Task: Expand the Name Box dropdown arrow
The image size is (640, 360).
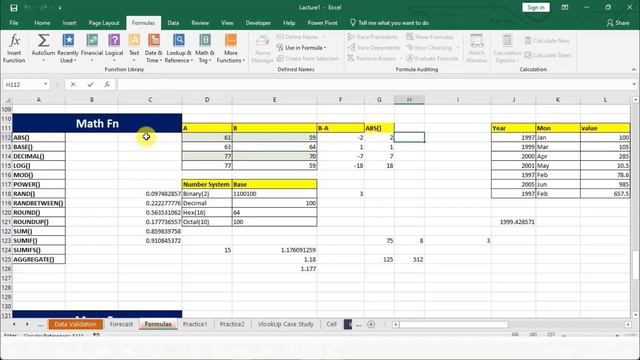Action: [45, 84]
